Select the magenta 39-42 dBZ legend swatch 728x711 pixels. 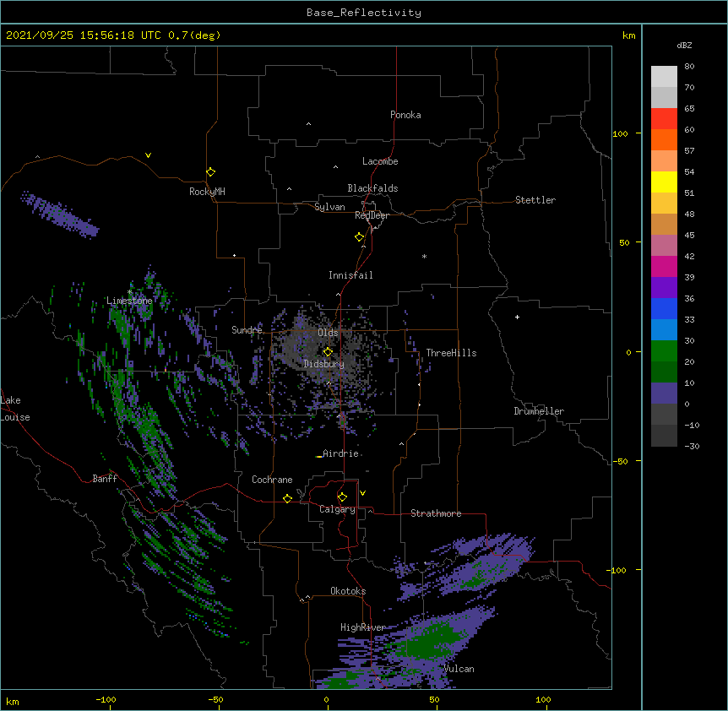tap(664, 266)
